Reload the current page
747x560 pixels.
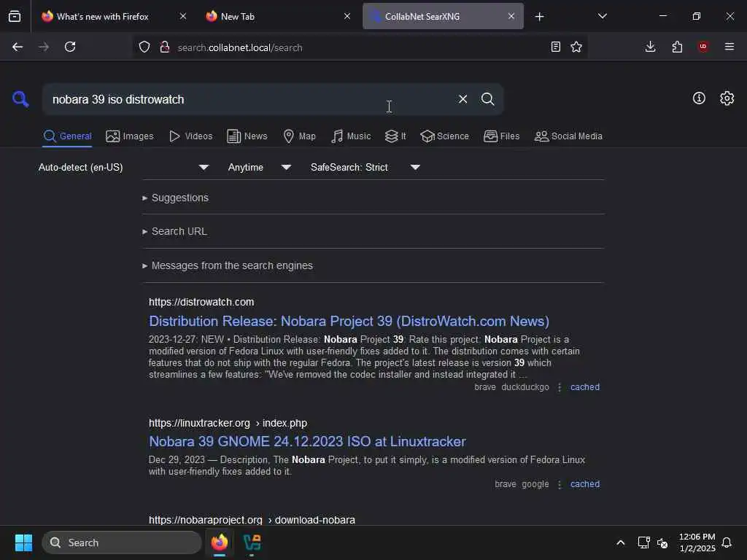pyautogui.click(x=70, y=47)
